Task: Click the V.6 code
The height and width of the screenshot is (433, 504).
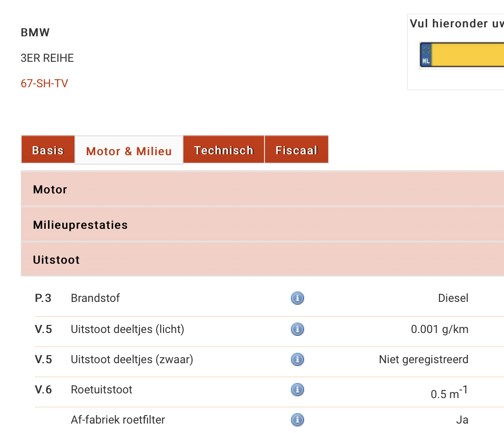Action: [43, 390]
